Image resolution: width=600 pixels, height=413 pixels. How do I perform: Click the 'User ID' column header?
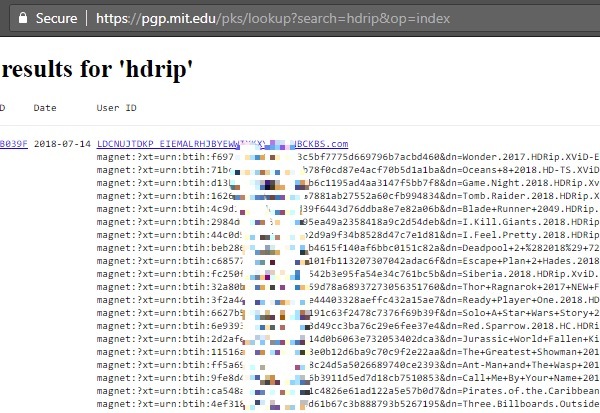[x=116, y=108]
